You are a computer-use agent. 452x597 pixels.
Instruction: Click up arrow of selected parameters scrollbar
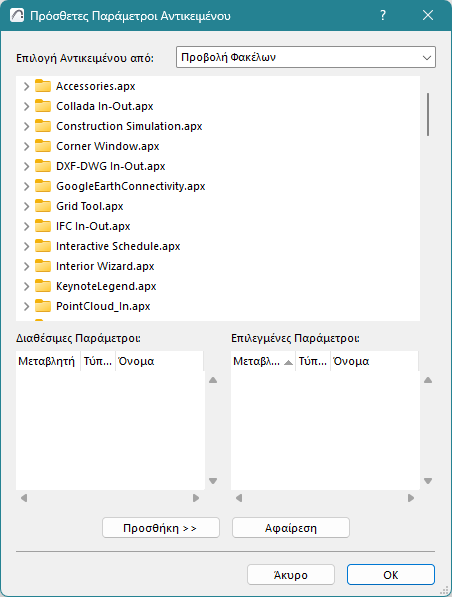point(428,380)
